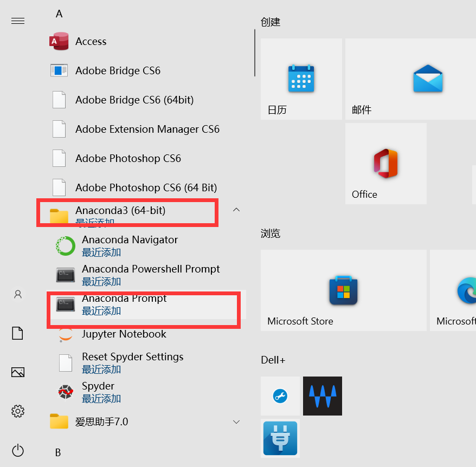This screenshot has height=467, width=476.
Task: Open the Microsoft Store tile
Action: point(343,290)
